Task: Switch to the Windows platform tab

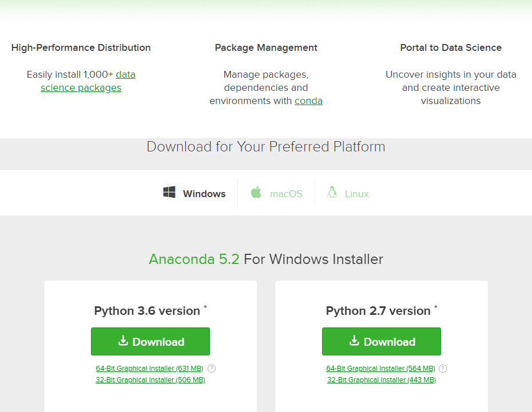Action: click(x=194, y=193)
